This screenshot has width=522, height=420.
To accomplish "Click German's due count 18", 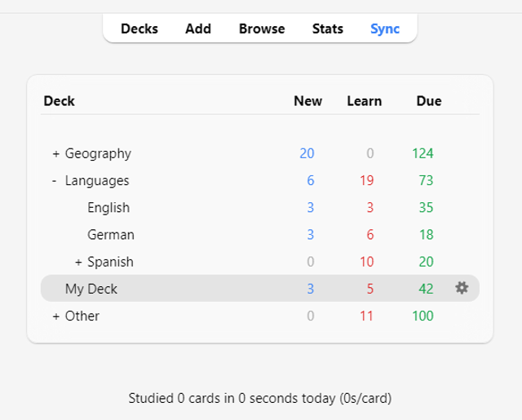I will (426, 235).
